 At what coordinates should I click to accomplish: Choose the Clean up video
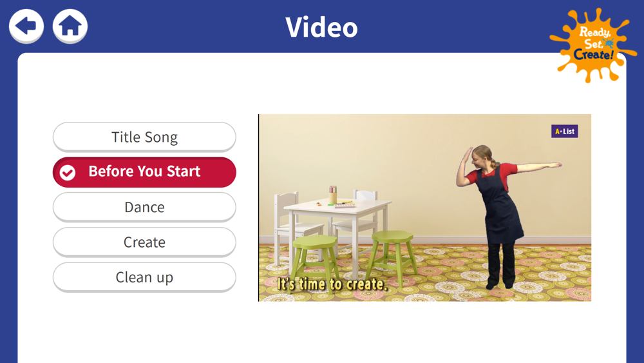(144, 277)
